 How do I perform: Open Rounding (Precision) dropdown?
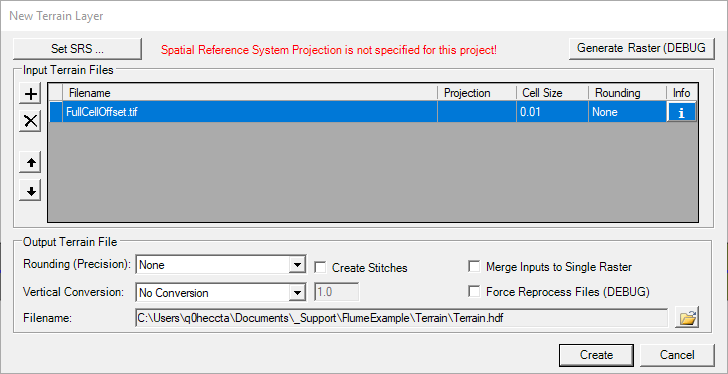point(296,265)
